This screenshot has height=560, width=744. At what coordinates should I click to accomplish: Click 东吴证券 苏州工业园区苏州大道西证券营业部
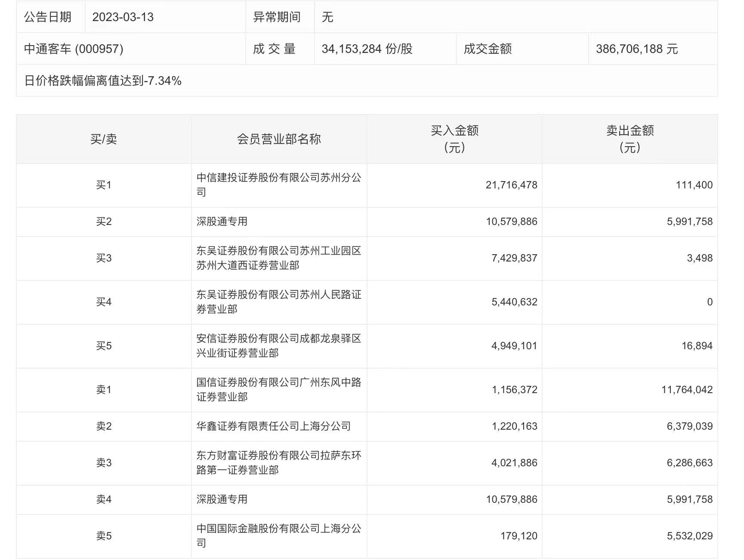(279, 258)
